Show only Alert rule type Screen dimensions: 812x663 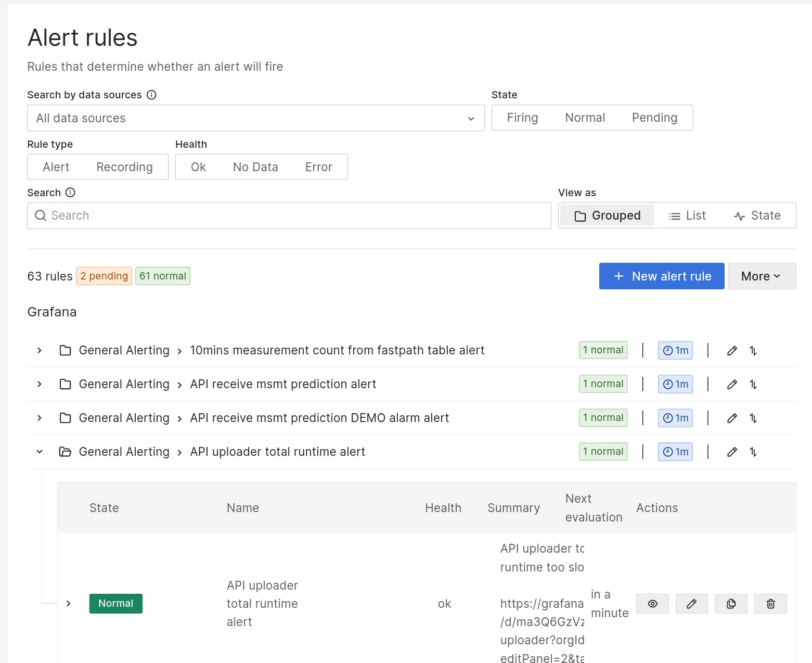click(56, 167)
